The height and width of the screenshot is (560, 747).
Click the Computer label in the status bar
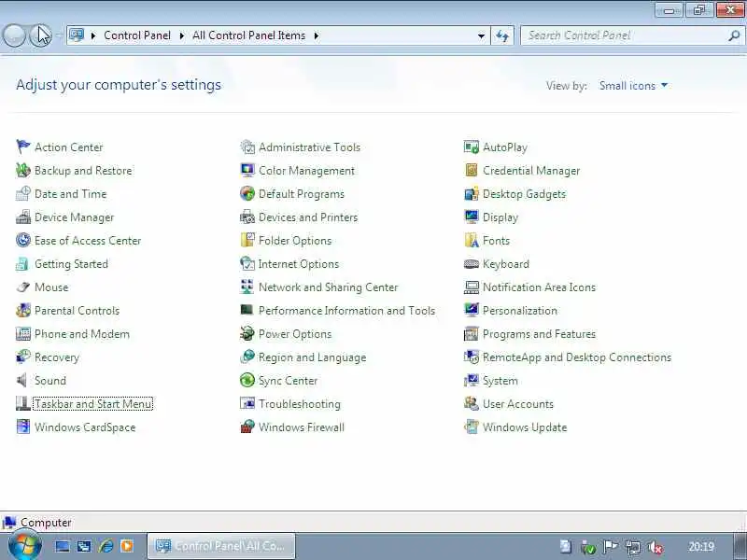point(46,523)
